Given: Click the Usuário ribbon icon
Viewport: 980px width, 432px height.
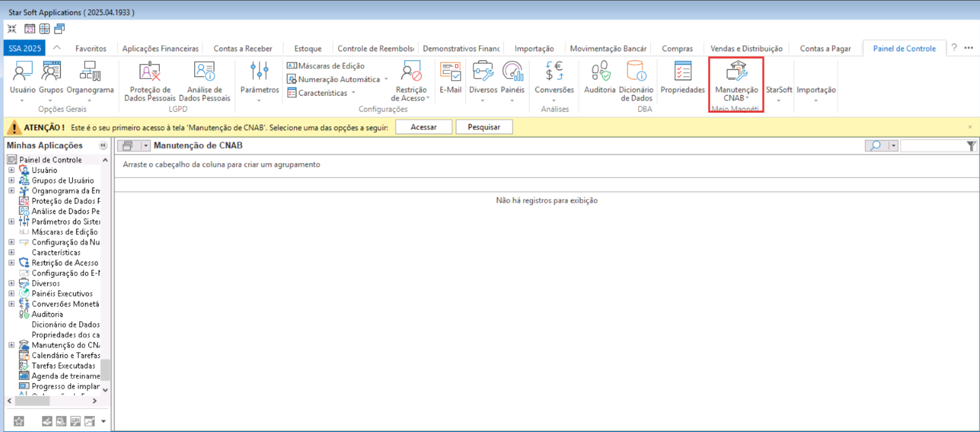Looking at the screenshot, I should coord(22,72).
